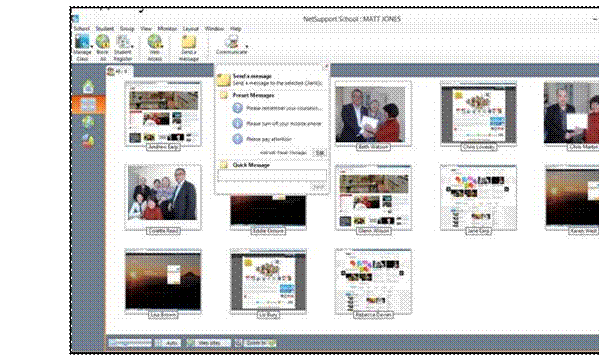Expand the Communicate dropdown arrow
The image size is (599, 364).
(246, 47)
